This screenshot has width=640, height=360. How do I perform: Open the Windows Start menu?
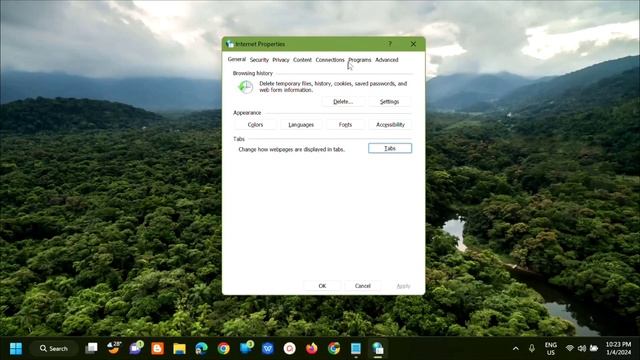click(16, 349)
